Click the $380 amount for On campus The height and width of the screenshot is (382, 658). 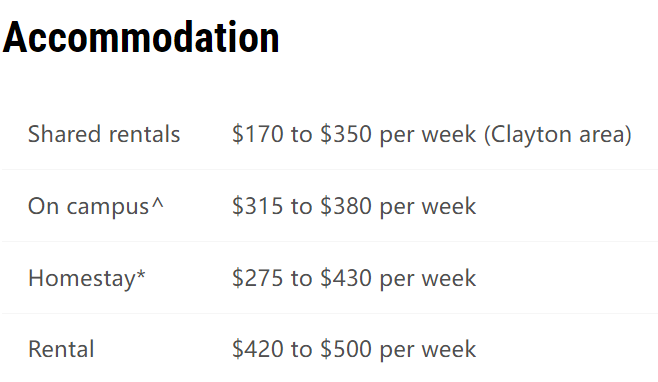(346, 206)
